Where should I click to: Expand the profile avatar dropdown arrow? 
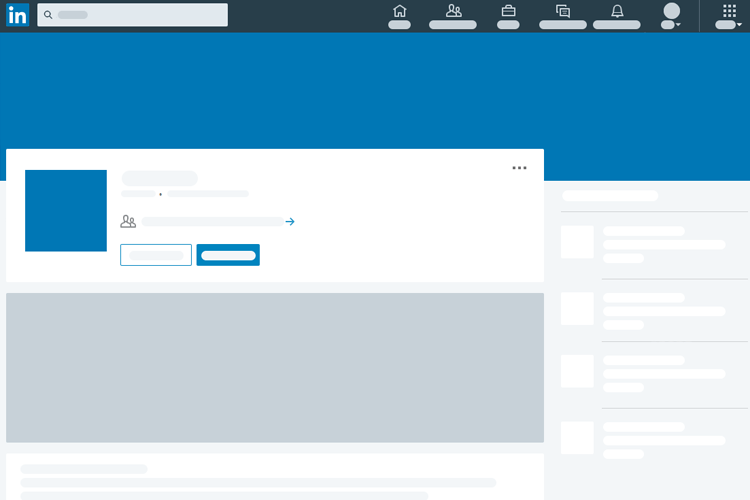pyautogui.click(x=678, y=24)
